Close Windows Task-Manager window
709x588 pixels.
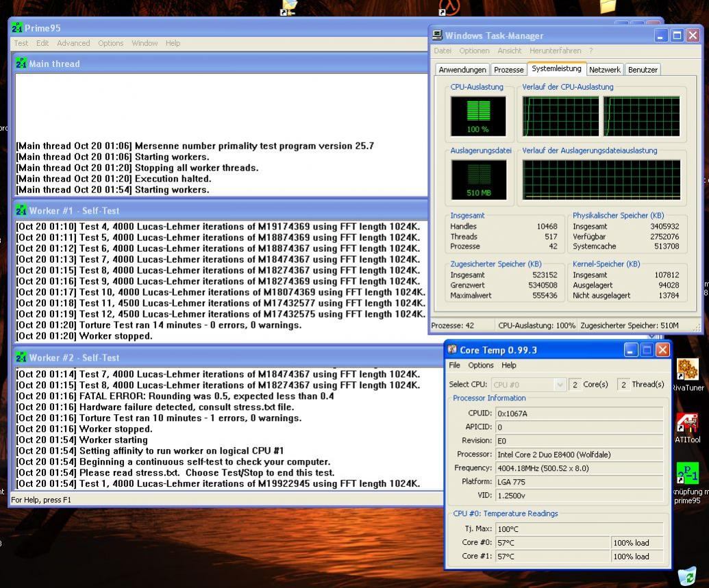pos(693,36)
